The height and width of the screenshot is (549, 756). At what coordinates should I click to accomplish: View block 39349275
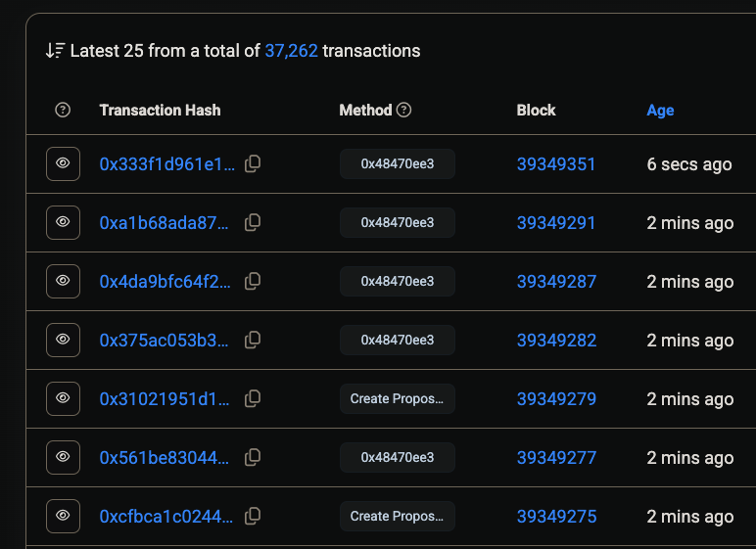click(556, 517)
